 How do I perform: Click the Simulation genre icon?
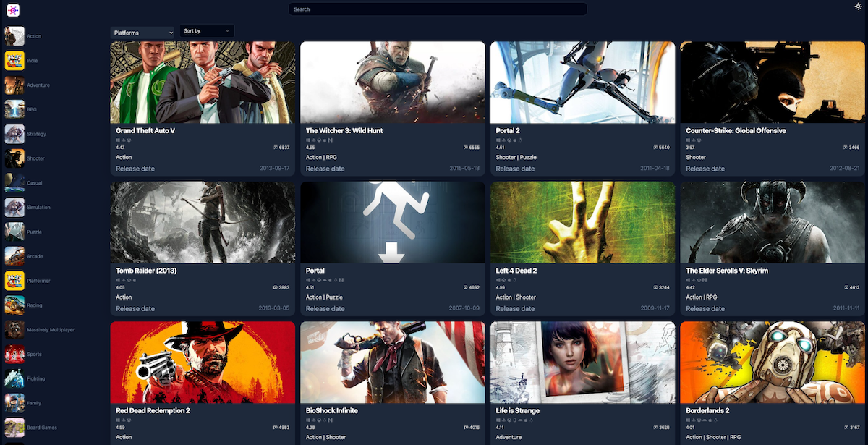pos(14,208)
